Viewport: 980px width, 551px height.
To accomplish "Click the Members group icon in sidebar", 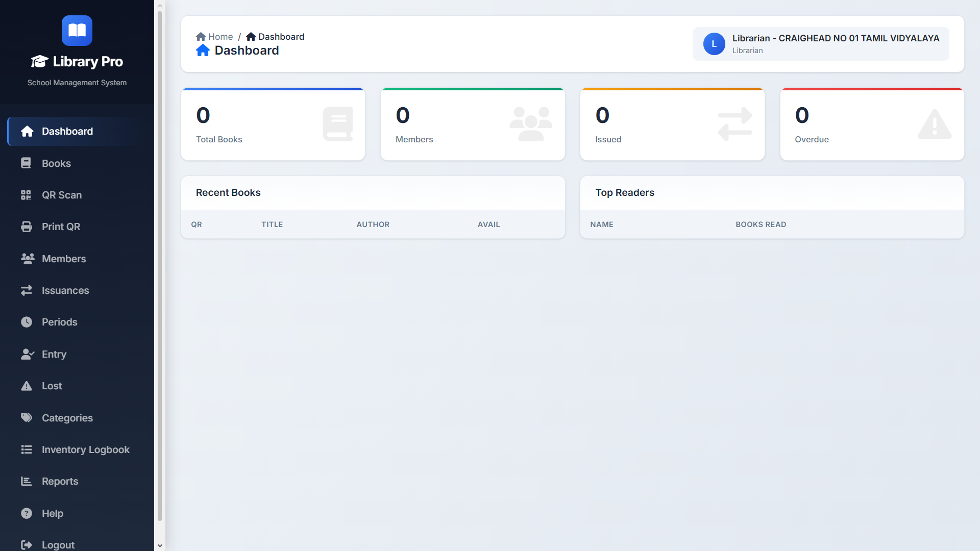I will tap(28, 259).
